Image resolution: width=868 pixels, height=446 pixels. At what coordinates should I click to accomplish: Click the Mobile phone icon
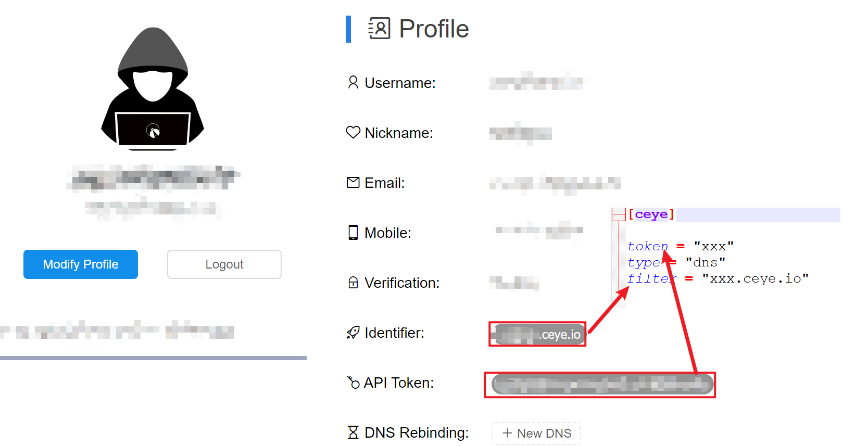(x=353, y=233)
